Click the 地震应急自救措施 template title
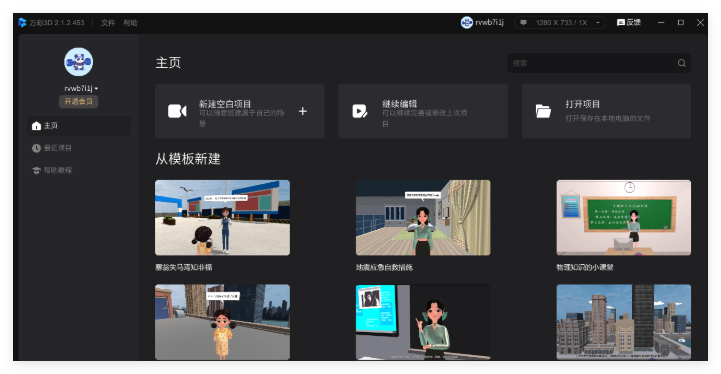 (384, 267)
